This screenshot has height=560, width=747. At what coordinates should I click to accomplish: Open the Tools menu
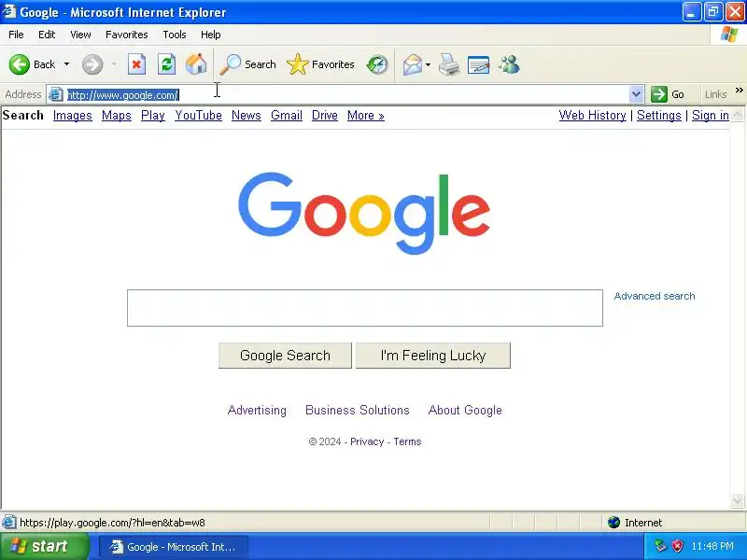click(x=175, y=35)
